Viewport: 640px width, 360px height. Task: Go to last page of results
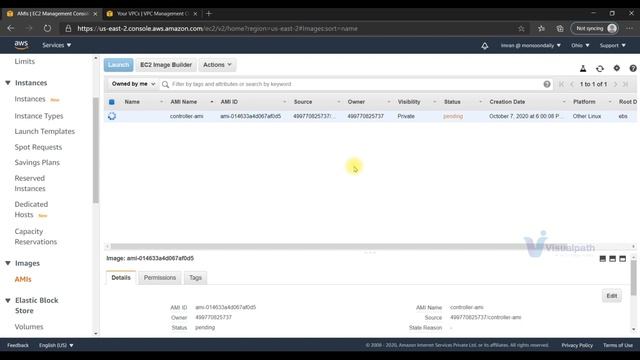coord(625,84)
